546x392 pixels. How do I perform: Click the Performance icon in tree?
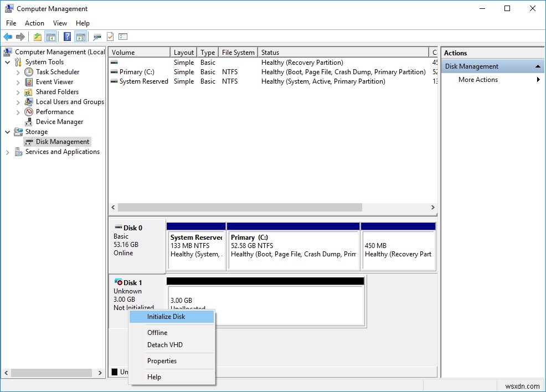pos(29,112)
